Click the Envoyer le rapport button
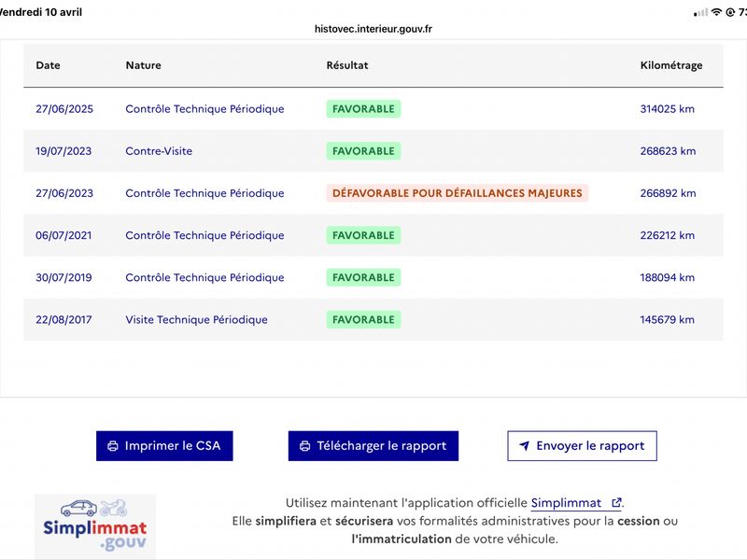Image resolution: width=747 pixels, height=560 pixels. coord(582,446)
